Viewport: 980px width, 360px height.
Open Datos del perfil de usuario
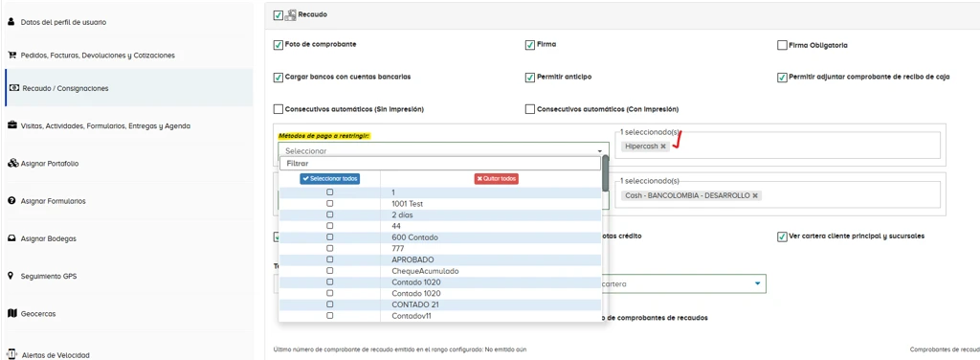click(64, 22)
